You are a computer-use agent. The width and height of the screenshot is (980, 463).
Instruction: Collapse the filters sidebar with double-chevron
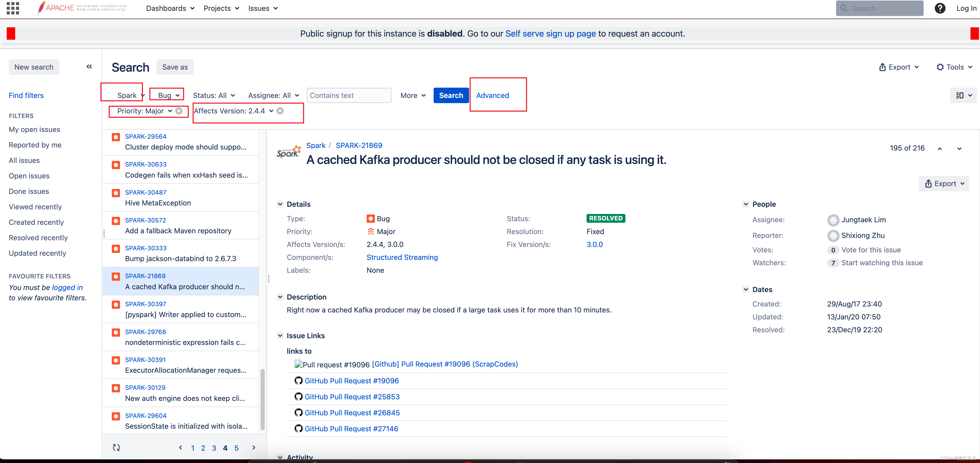tap(89, 67)
